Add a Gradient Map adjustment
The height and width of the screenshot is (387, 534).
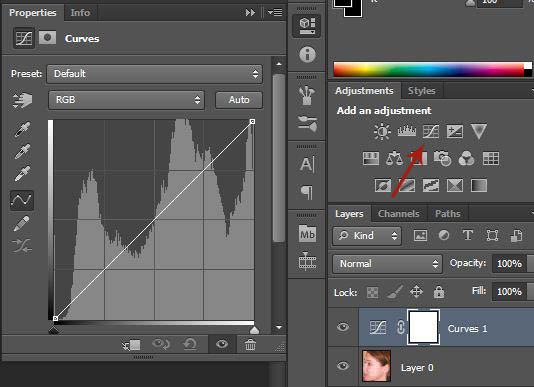478,186
